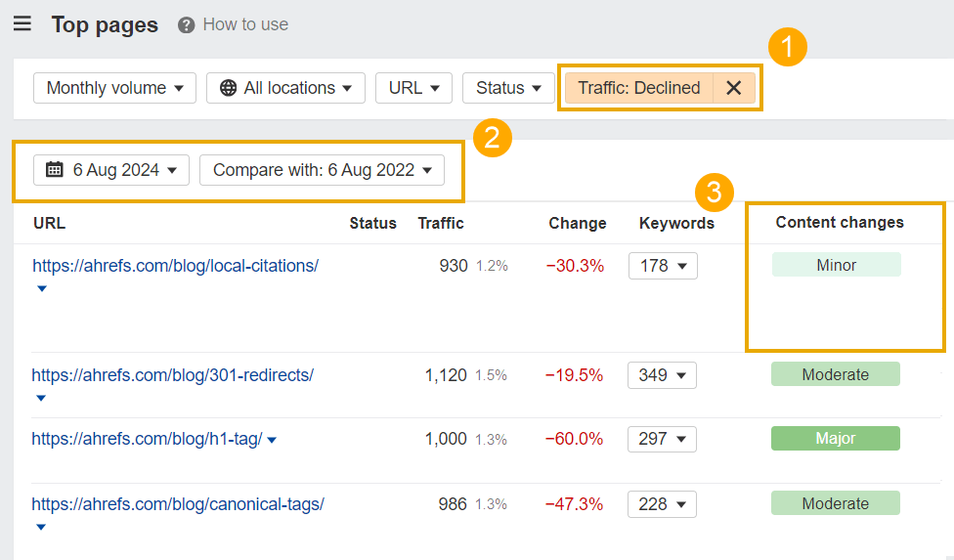
Task: Expand the arrow under 301-redirects URL
Action: click(41, 399)
